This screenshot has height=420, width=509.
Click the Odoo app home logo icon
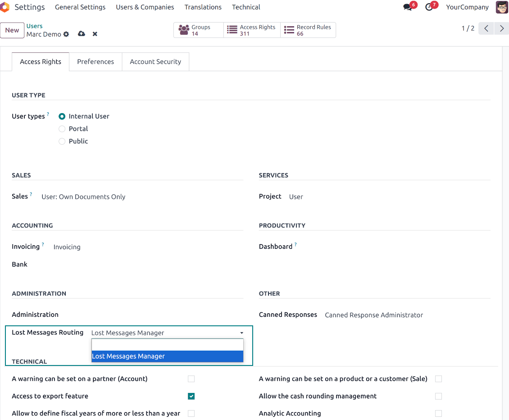point(5,7)
